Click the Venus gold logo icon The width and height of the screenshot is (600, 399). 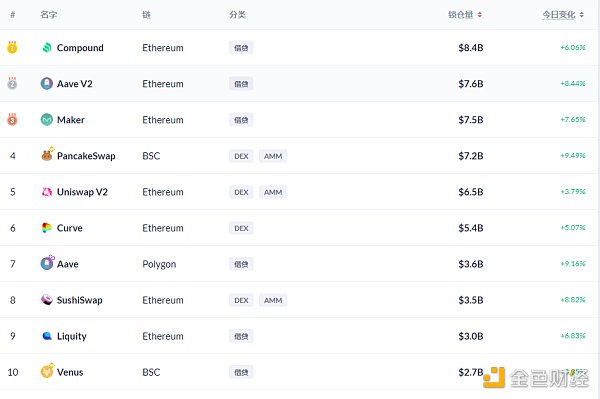click(x=47, y=371)
